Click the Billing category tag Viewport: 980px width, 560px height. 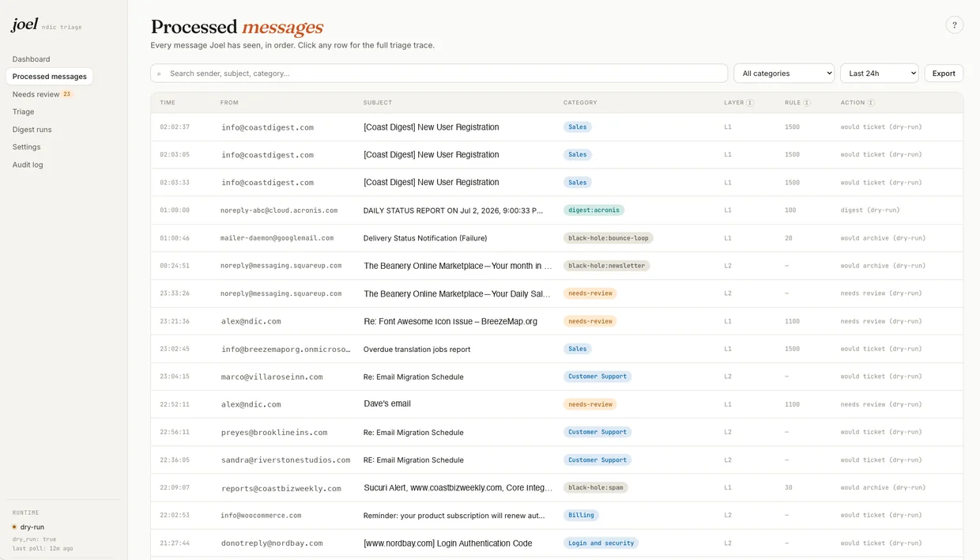pos(581,516)
